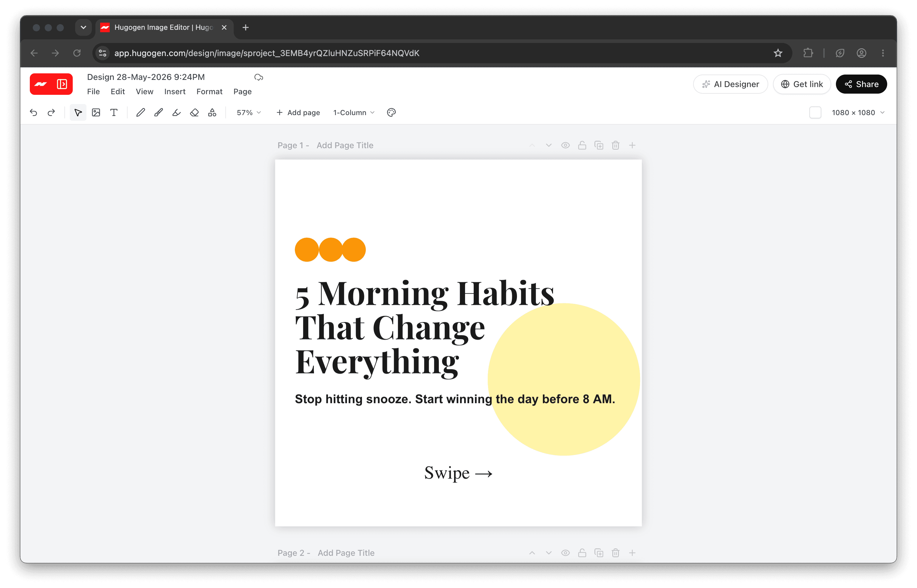
Task: Select the Eraser tool
Action: pos(194,113)
